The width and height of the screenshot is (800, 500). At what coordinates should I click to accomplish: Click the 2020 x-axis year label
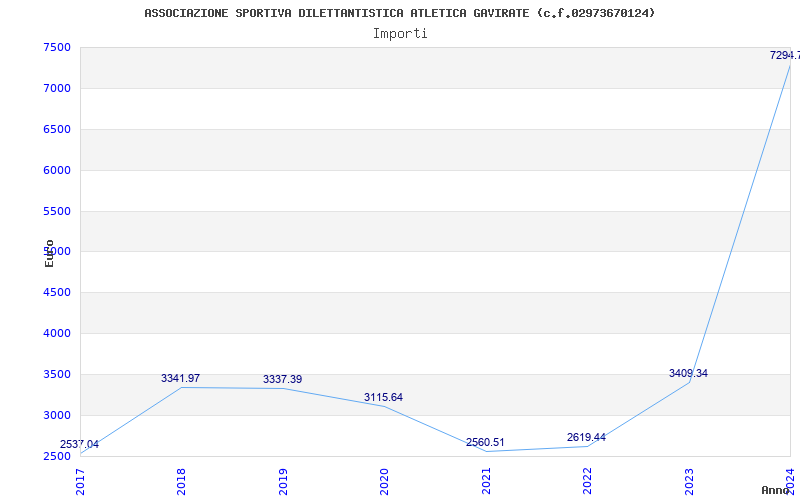[x=384, y=482]
